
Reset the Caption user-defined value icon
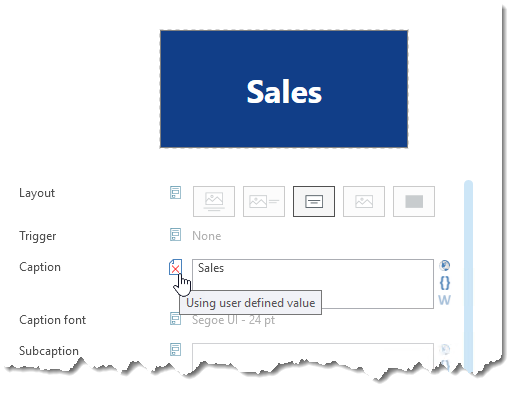(x=175, y=267)
